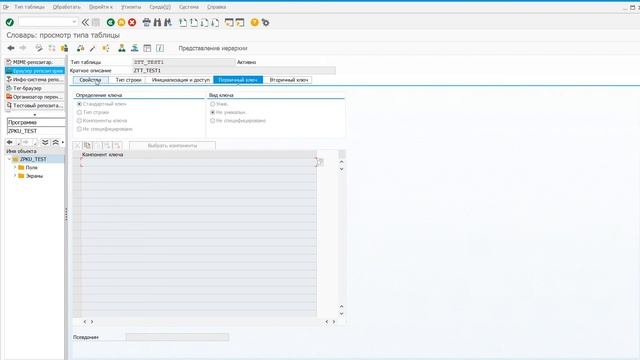
Task: Click the green checkmark Enter icon
Action: coord(10,22)
